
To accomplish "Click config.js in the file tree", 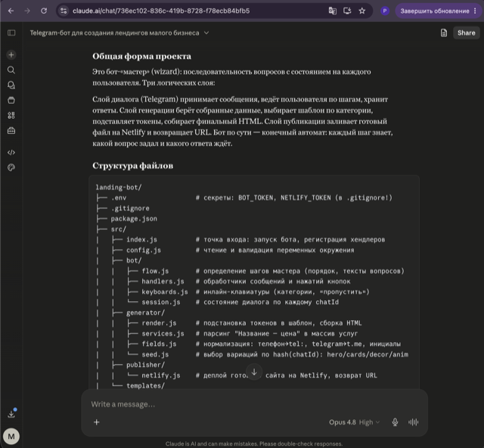I will [x=144, y=250].
